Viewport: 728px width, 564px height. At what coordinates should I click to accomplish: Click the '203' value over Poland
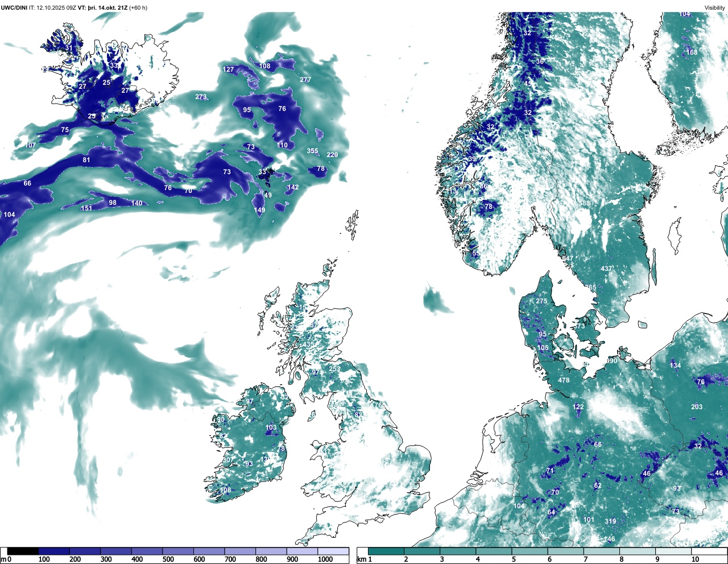[697, 407]
